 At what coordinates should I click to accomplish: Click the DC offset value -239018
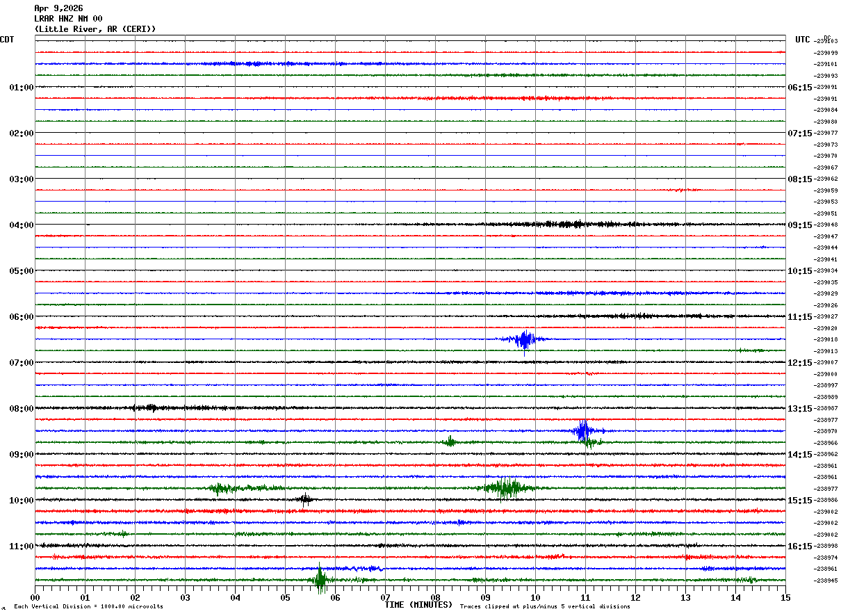coord(826,340)
